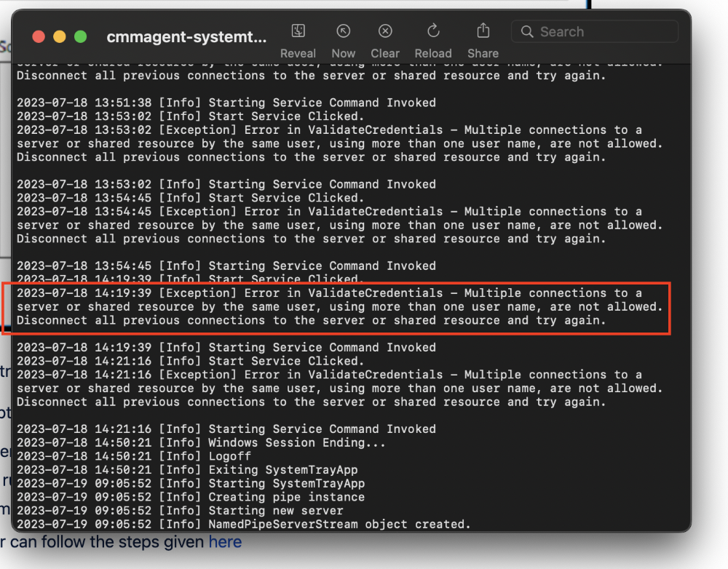Open the Share menu
This screenshot has width=728, height=569.
[x=483, y=31]
